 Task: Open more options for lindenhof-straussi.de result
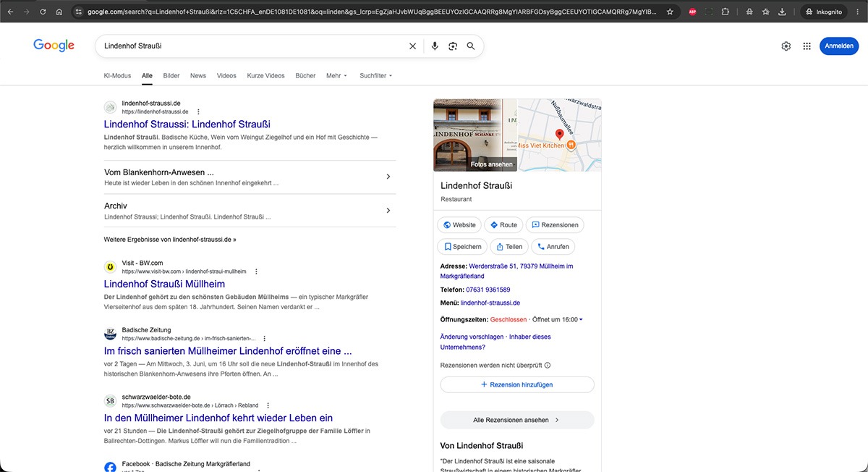pos(198,111)
